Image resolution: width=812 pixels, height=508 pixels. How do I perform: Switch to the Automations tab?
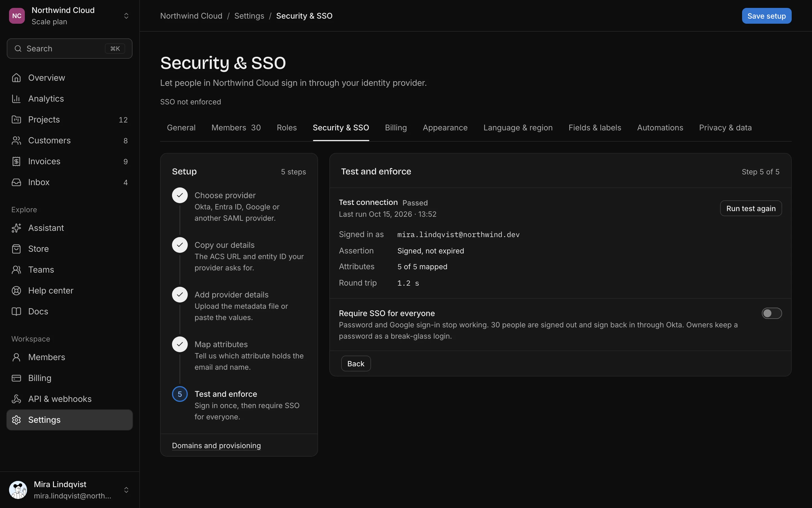coord(660,128)
